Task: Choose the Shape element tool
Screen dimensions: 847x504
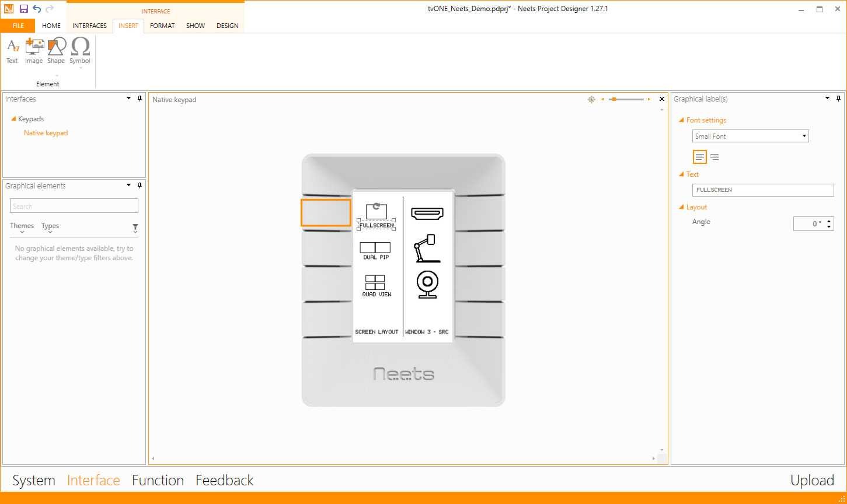Action: coord(56,51)
